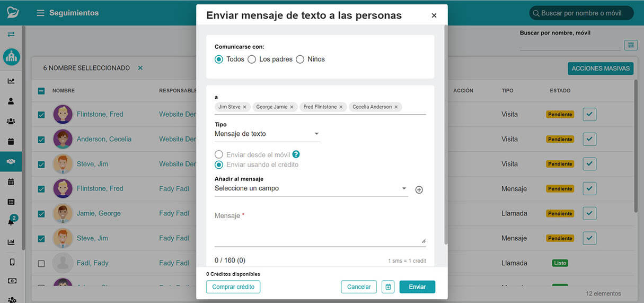Open the Seleccione un campo dropdown
644x303 pixels.
click(x=311, y=188)
